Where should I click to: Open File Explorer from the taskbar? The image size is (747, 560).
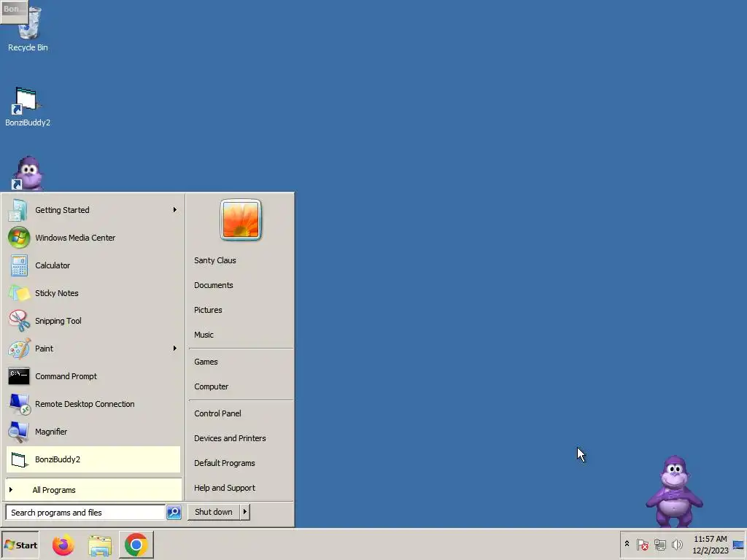[99, 545]
